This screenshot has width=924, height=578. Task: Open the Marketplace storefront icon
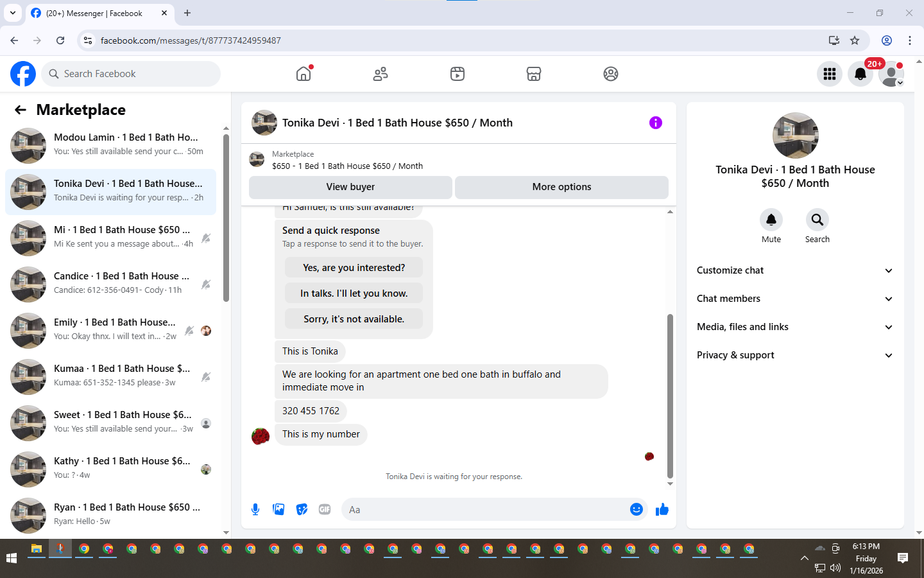click(x=534, y=74)
